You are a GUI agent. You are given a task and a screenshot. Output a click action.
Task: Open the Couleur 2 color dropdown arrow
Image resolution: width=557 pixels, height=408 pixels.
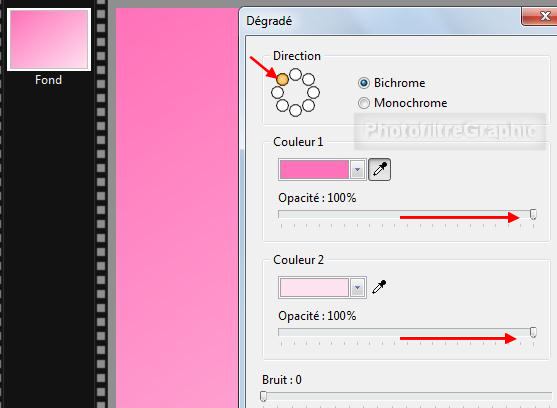[357, 287]
